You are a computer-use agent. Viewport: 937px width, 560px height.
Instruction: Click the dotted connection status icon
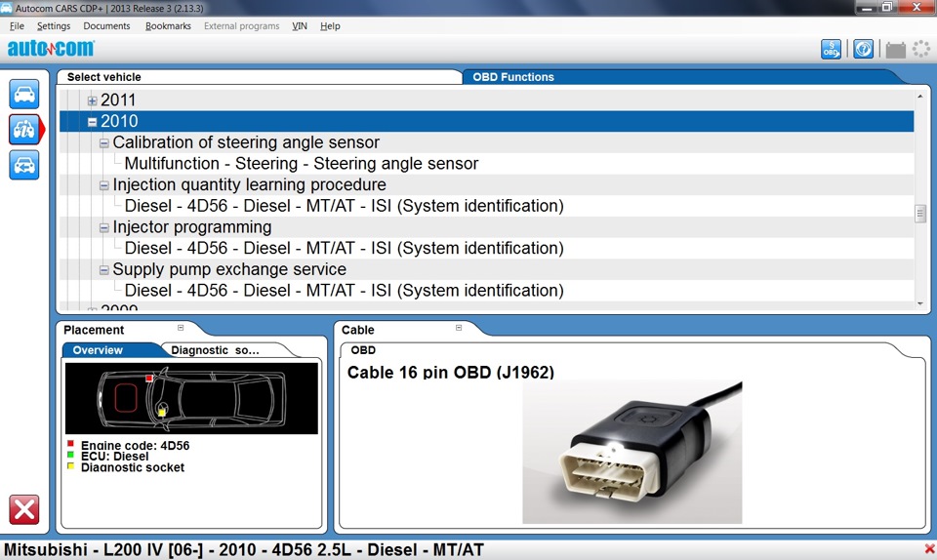click(920, 49)
